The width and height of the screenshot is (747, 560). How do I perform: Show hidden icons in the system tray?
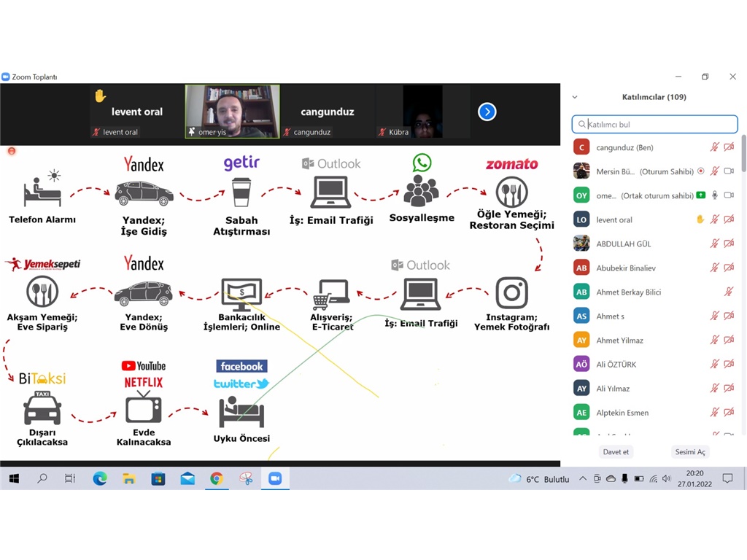pos(583,478)
